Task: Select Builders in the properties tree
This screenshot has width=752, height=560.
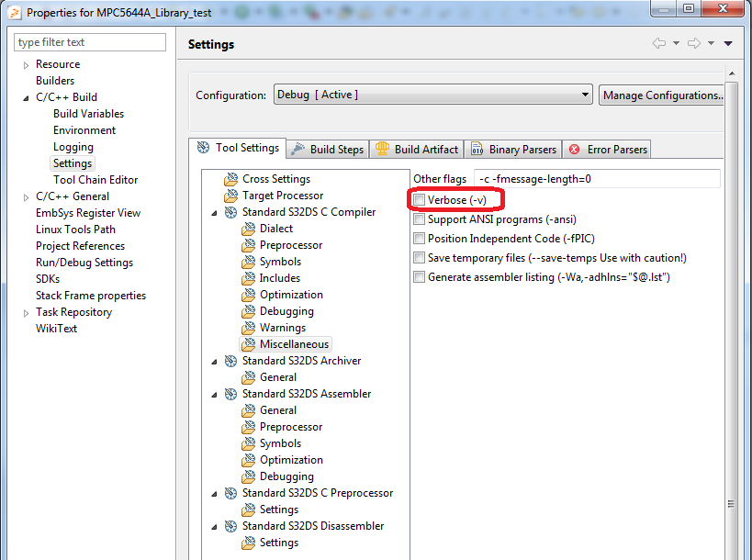Action: click(55, 81)
